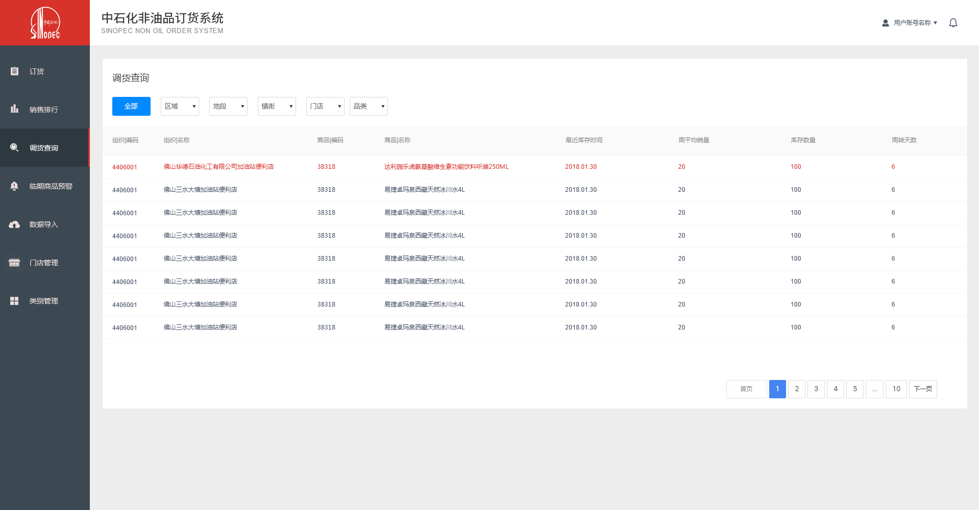Screen dimensions: 980x510
Task: Open the 地段 dropdown filter
Action: pos(228,106)
